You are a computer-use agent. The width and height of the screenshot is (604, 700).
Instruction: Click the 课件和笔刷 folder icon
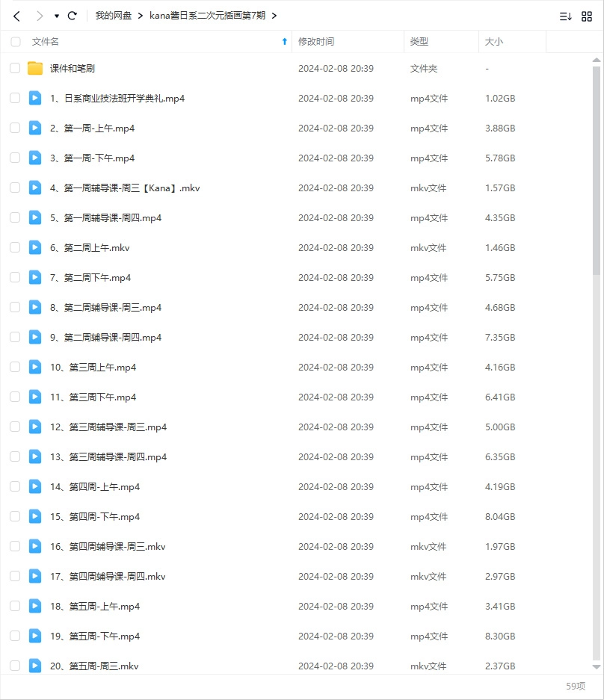[x=35, y=69]
